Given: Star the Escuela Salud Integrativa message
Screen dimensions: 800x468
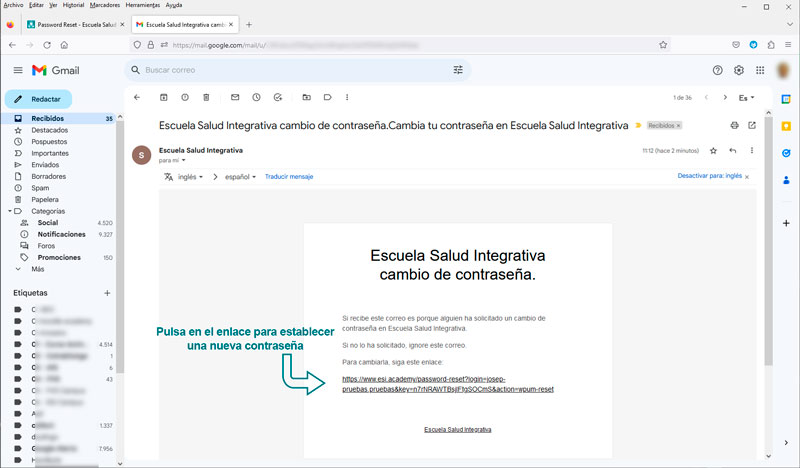Looking at the screenshot, I should tap(713, 151).
